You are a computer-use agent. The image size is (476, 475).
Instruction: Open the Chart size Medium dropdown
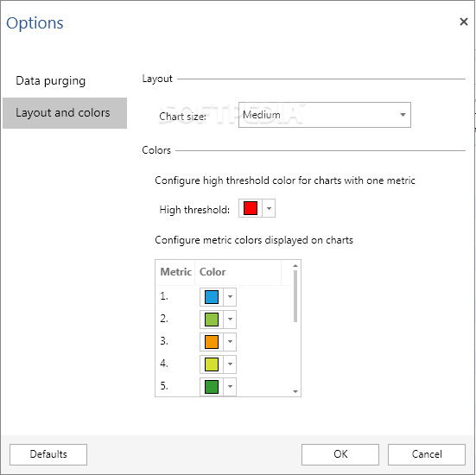[325, 115]
